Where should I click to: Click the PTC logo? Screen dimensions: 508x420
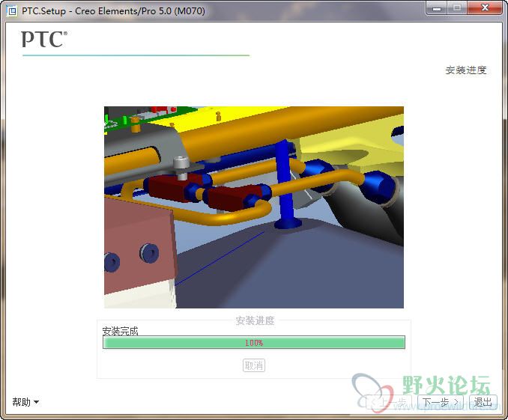tap(44, 40)
